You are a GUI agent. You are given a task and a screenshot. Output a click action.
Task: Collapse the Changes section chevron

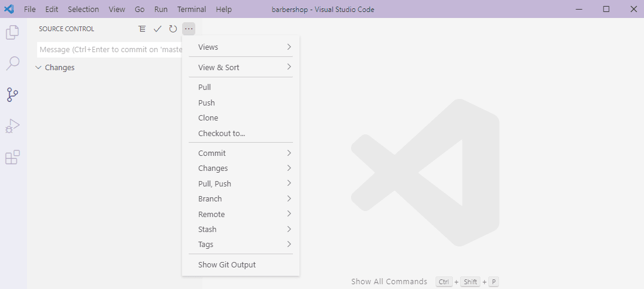coord(38,67)
